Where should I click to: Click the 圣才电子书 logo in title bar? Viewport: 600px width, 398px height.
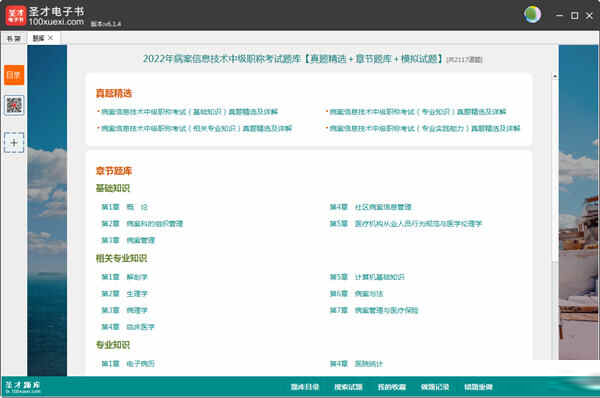tap(45, 16)
